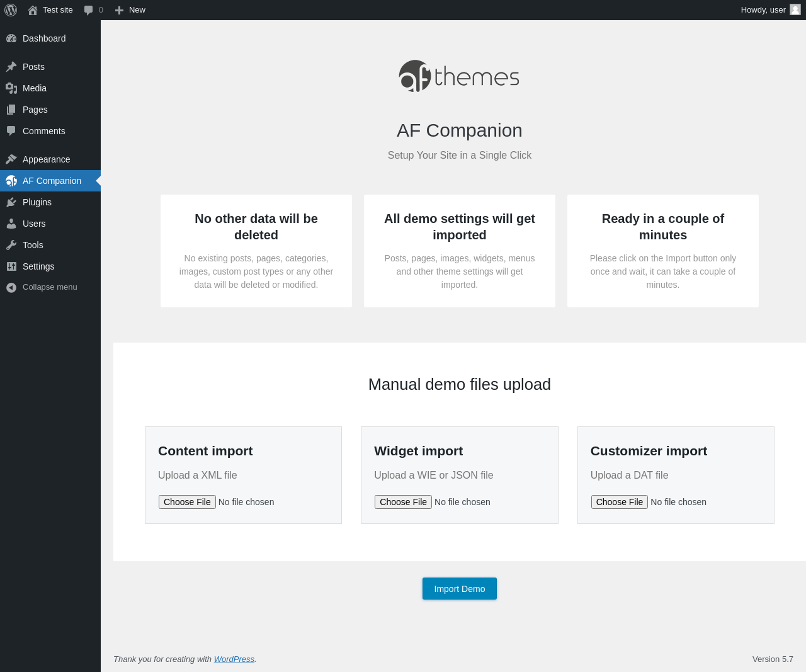
Task: Click the Settings sliders icon
Action: coord(11,266)
